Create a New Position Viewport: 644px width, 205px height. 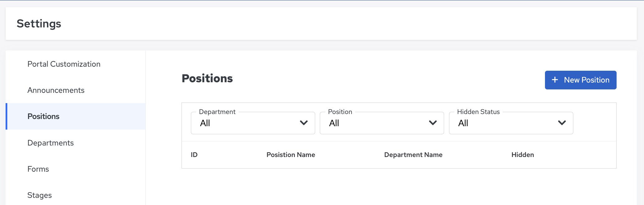580,80
